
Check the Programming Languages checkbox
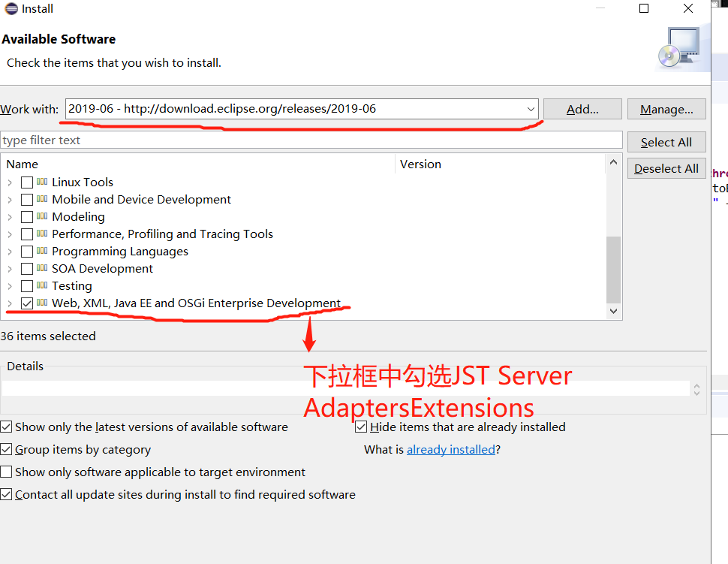tap(27, 252)
